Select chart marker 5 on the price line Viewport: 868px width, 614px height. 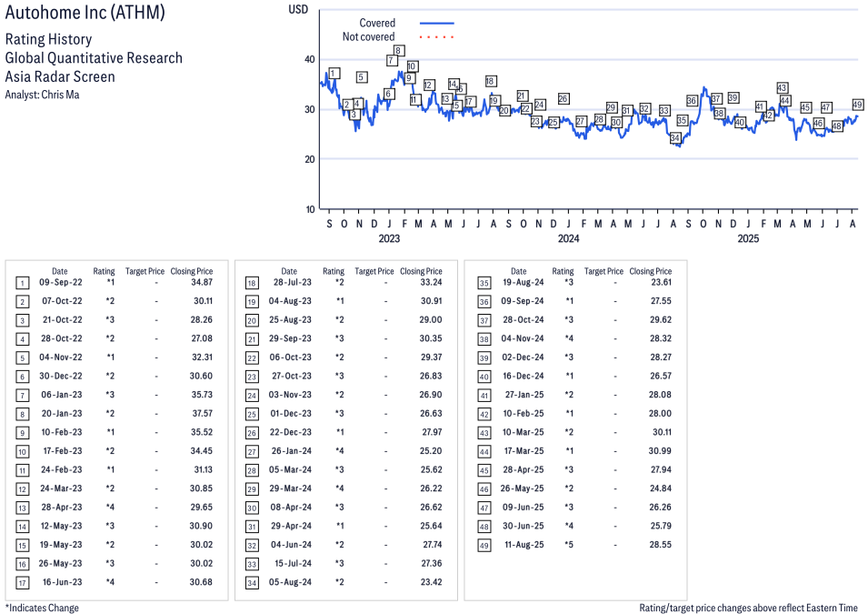tap(362, 77)
